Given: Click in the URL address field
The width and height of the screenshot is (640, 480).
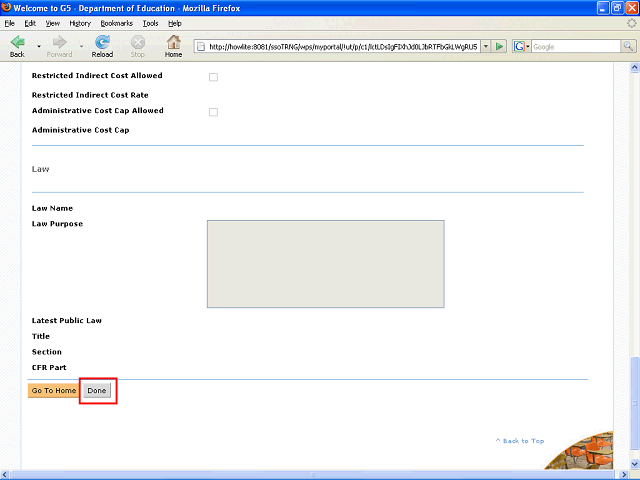Looking at the screenshot, I should pos(343,47).
